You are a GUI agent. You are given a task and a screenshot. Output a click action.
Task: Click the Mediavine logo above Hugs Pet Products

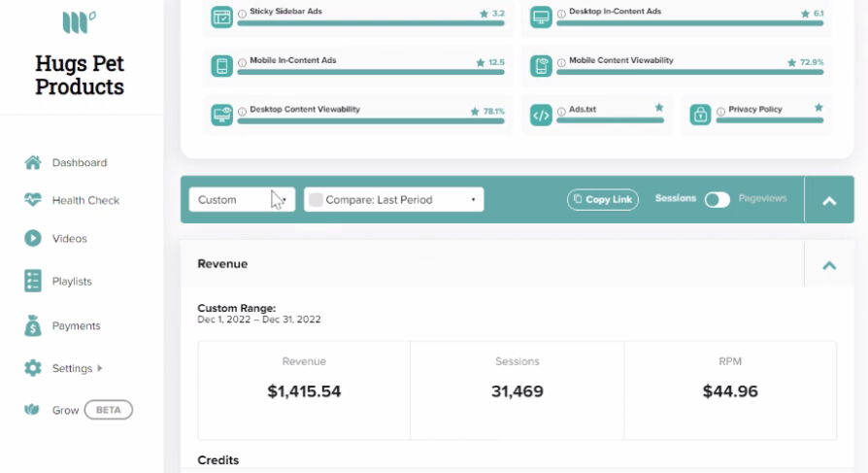[80, 22]
